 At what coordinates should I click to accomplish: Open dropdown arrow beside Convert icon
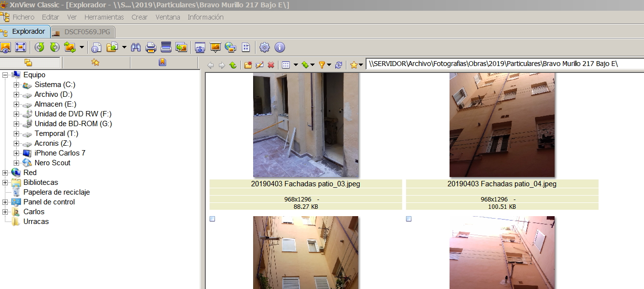coord(81,47)
